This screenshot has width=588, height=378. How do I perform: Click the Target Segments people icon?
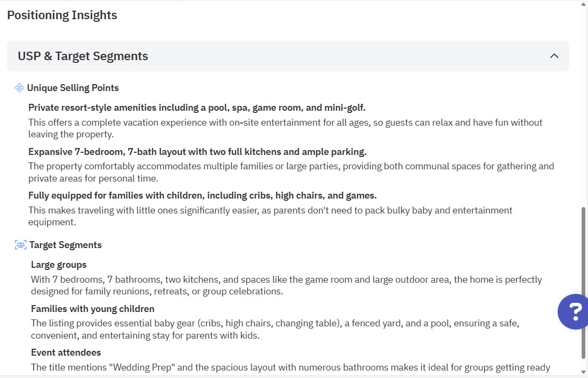click(x=21, y=245)
